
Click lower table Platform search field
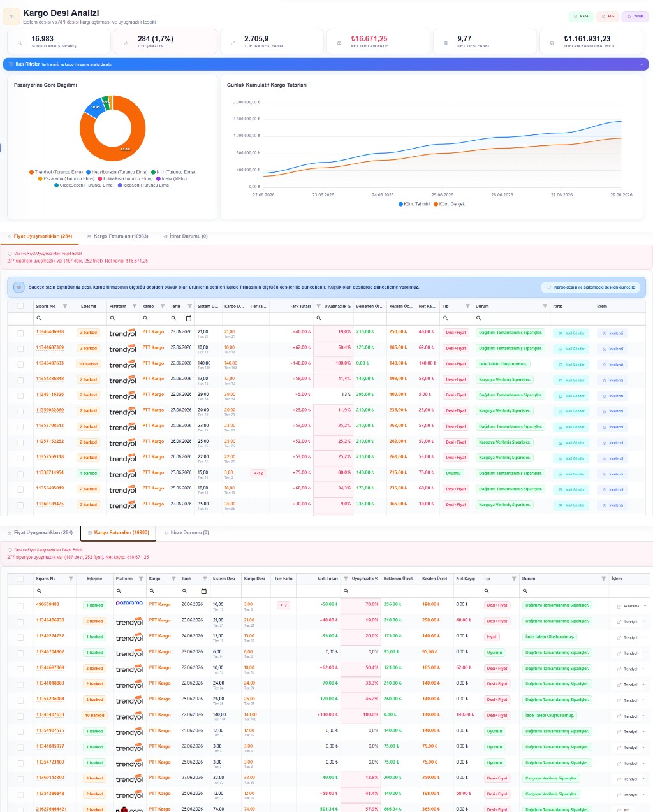point(129,591)
